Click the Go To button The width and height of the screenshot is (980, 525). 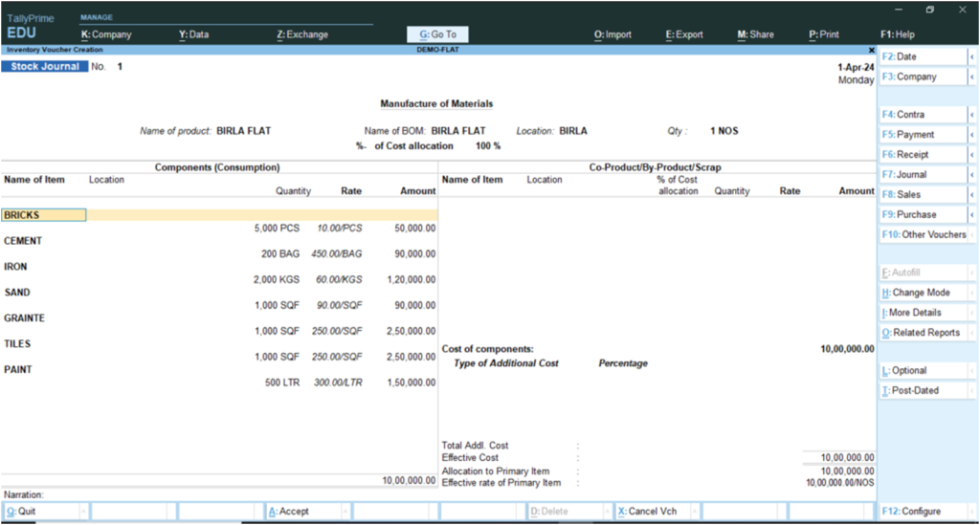tap(437, 34)
